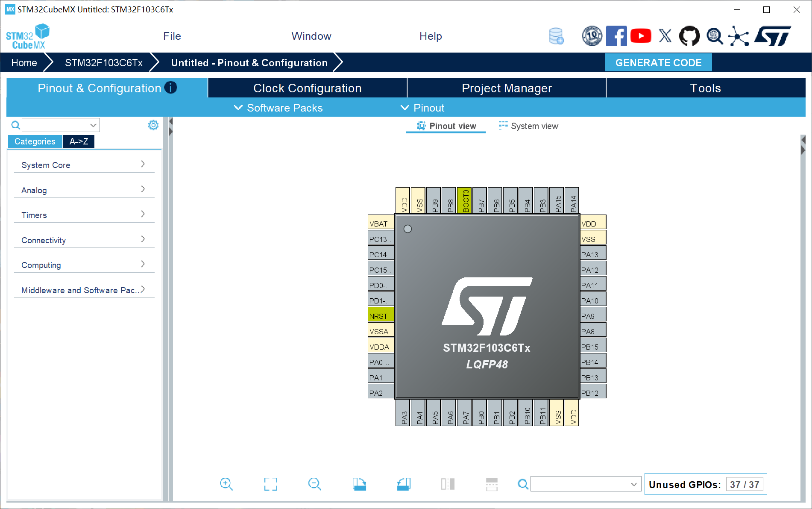Open the Software Packs dropdown

tap(278, 108)
